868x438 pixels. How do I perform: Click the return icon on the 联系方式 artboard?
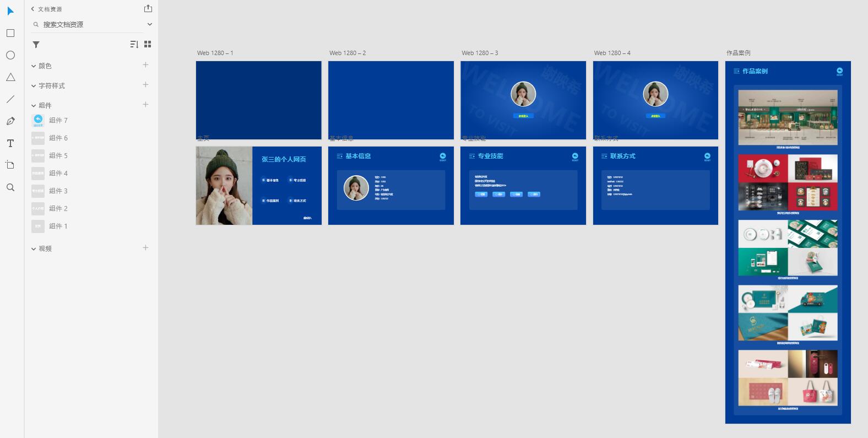[x=707, y=156]
